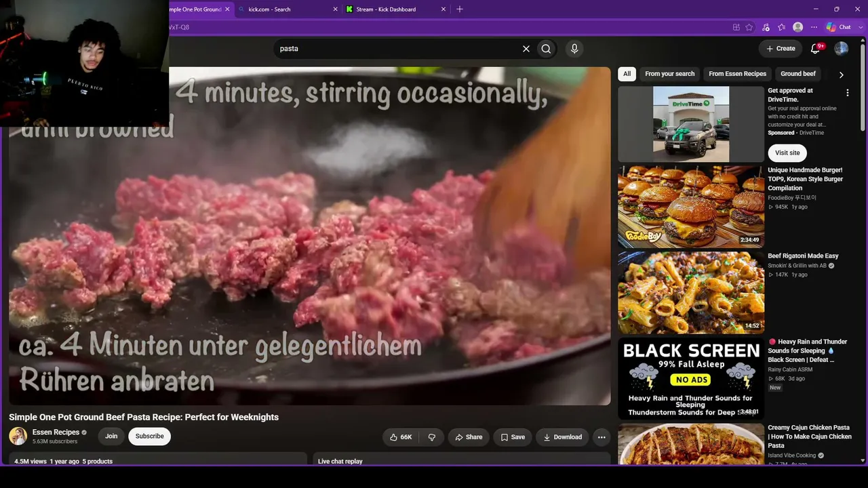Screen dimensions: 868x488
Task: Like the video with 66K likes
Action: (x=401, y=437)
